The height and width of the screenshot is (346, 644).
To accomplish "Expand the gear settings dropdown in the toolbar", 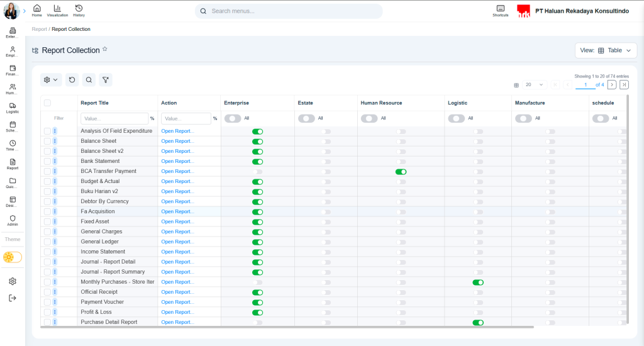I will click(x=52, y=80).
